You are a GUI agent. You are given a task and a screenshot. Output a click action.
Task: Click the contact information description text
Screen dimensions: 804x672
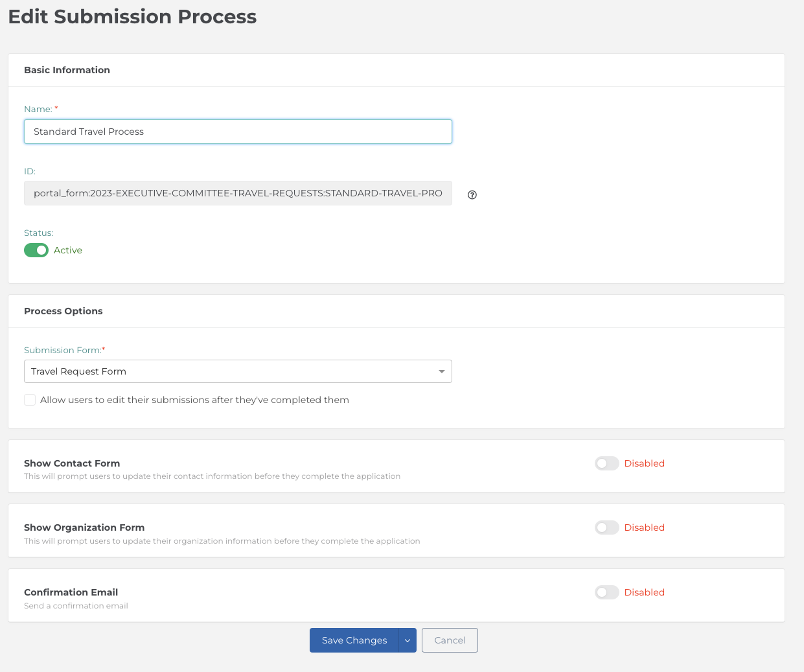(x=212, y=476)
